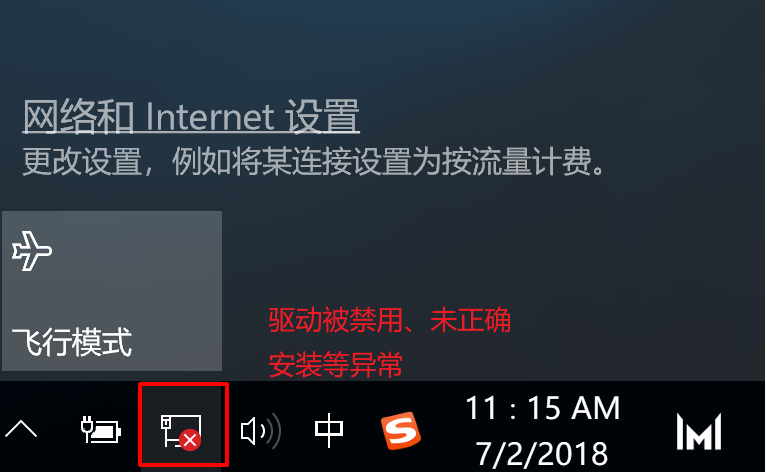Open the battery power status icon
This screenshot has width=767, height=472.
click(x=101, y=430)
